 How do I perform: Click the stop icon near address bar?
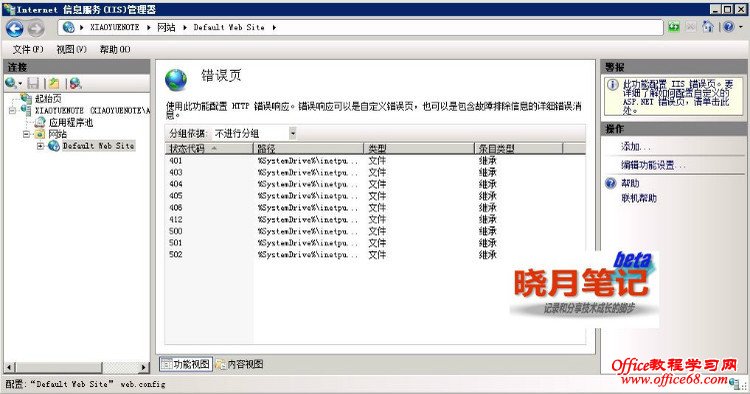coord(691,27)
